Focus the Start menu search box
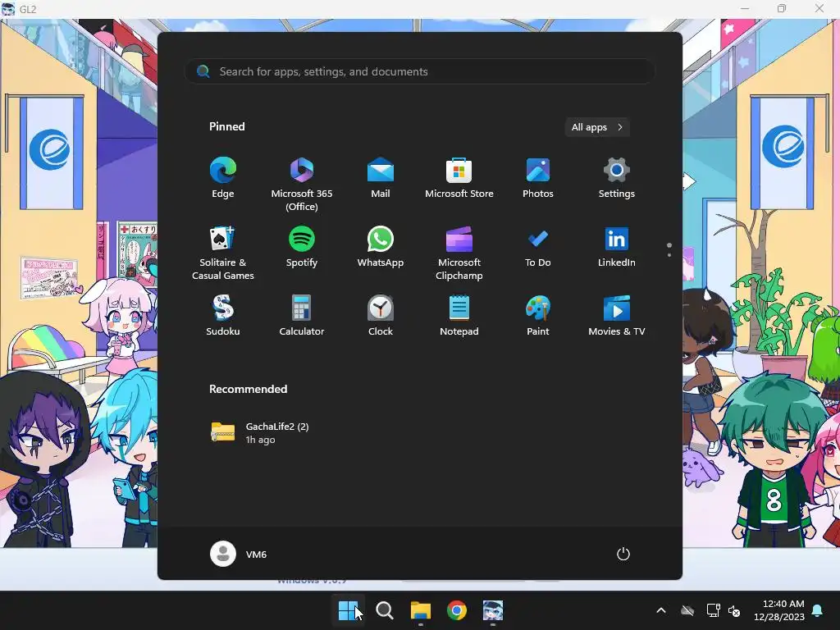The image size is (840, 630). click(x=419, y=71)
